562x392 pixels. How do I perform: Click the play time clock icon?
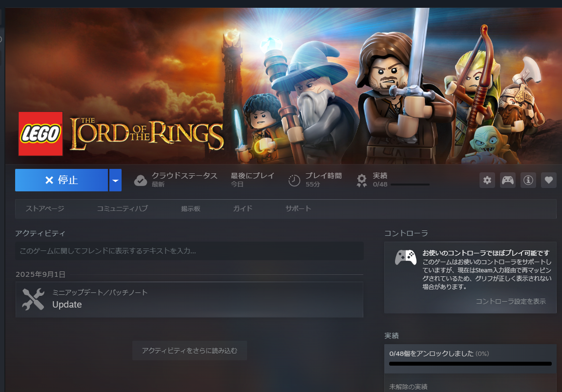pos(294,180)
